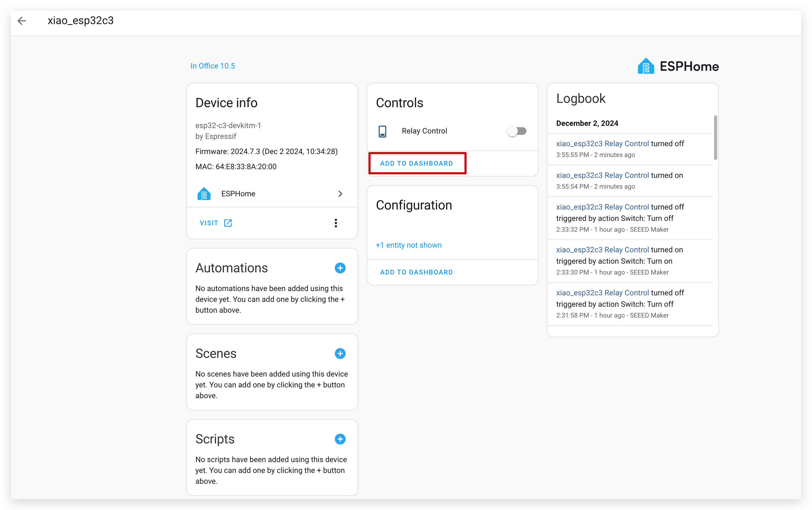Click the Scripts card heading

pos(215,439)
